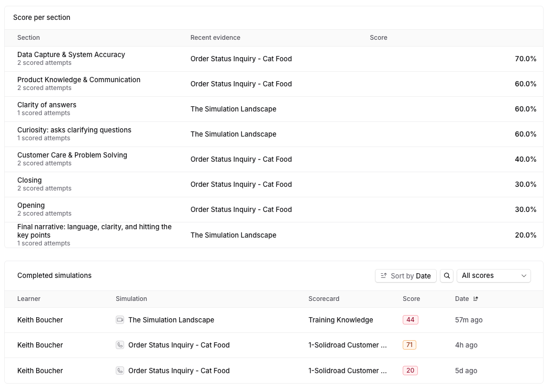Click the Date column header
The image size is (553, 392).
pos(462,299)
